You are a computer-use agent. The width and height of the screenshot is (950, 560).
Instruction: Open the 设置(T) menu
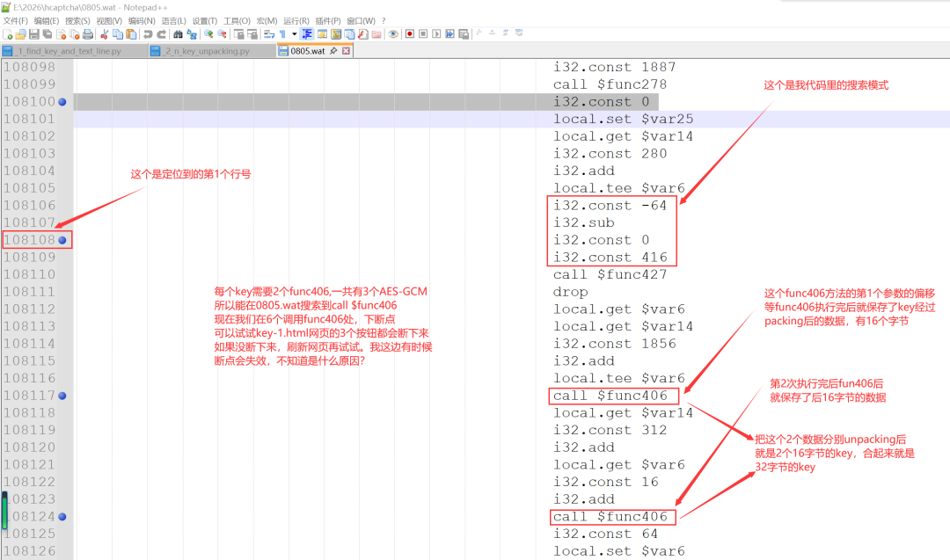[204, 20]
